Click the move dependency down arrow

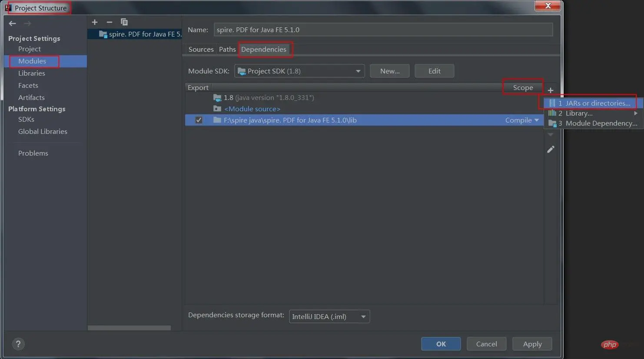(551, 135)
